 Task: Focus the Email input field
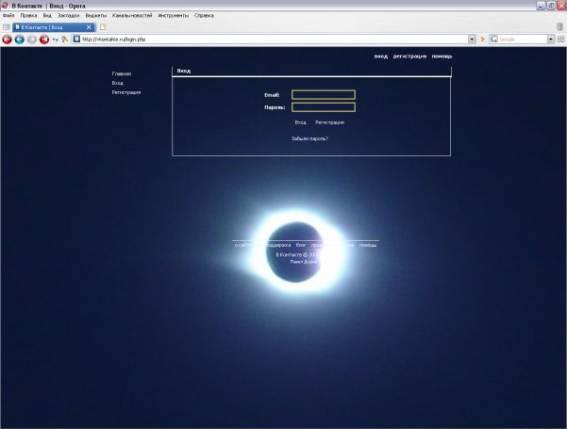pos(323,95)
